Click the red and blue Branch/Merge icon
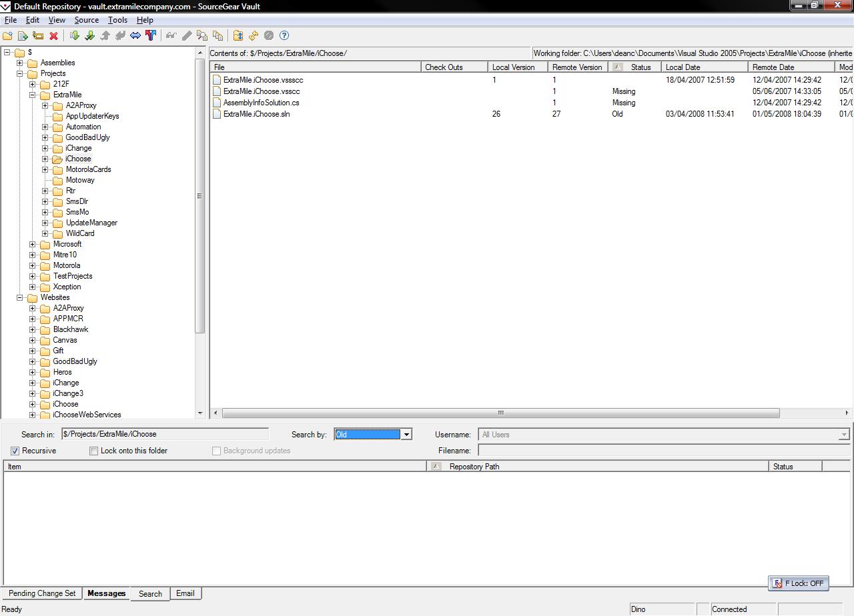The image size is (854, 616). click(x=151, y=35)
